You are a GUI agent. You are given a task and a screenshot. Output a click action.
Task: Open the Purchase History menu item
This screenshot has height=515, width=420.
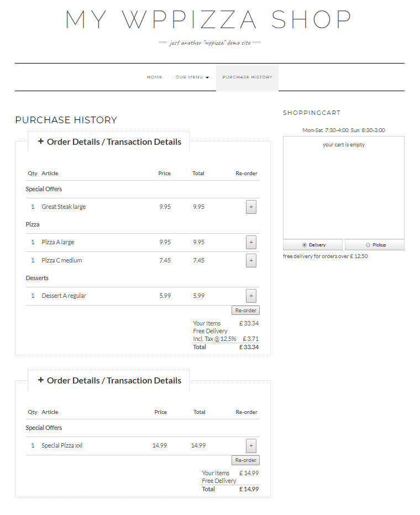(x=247, y=77)
